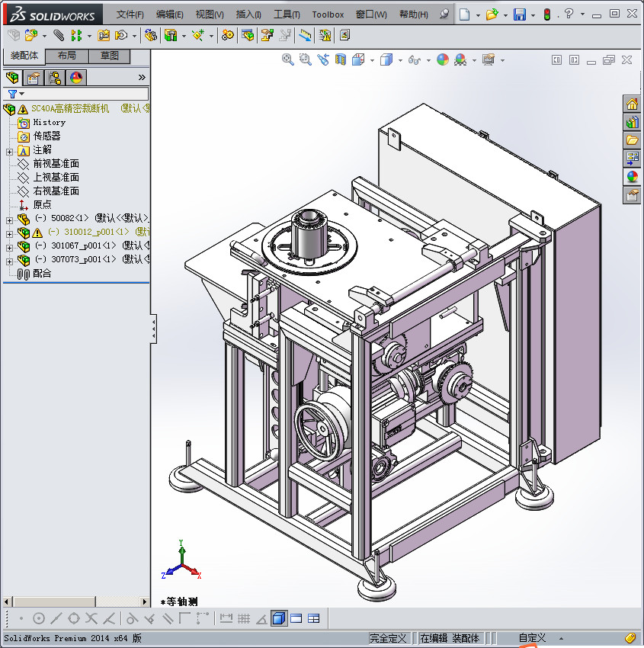Click the Appearances color wheel in task pane
Screen dimensions: 644x648
(632, 177)
